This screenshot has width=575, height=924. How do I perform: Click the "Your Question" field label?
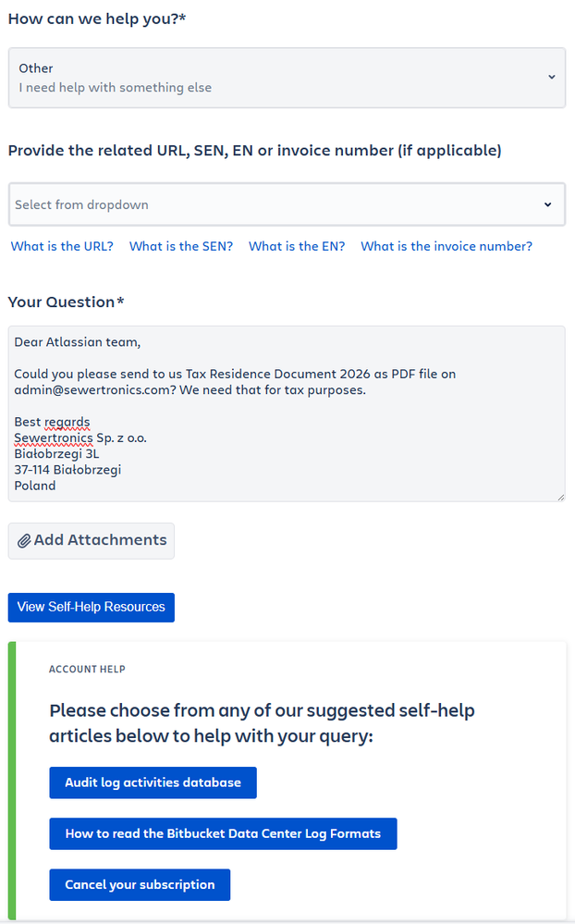pos(66,302)
